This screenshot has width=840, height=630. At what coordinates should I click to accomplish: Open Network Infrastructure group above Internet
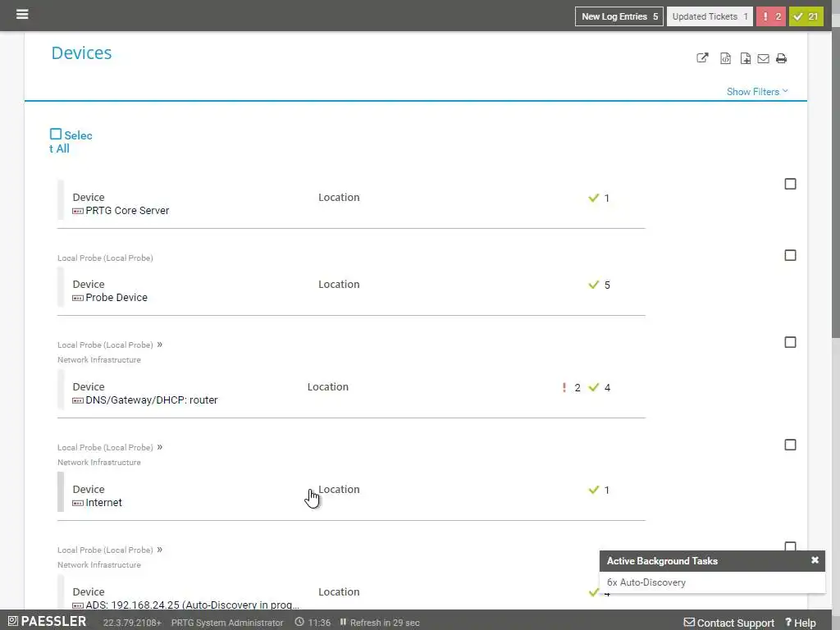pos(99,463)
